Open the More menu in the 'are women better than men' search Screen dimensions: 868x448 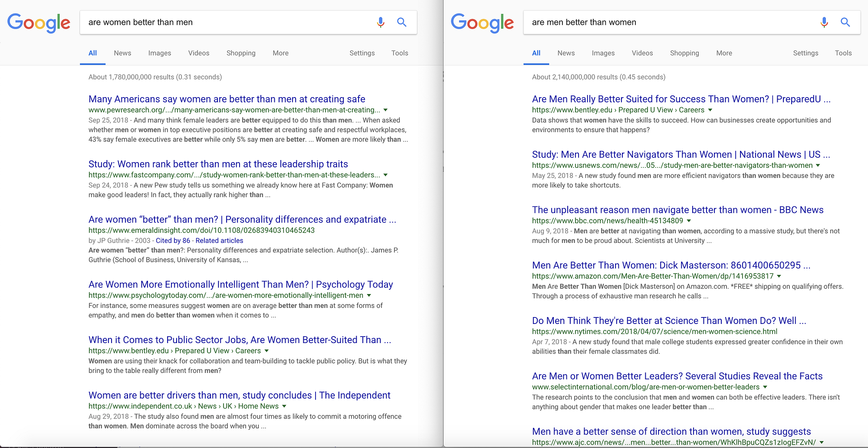click(280, 53)
